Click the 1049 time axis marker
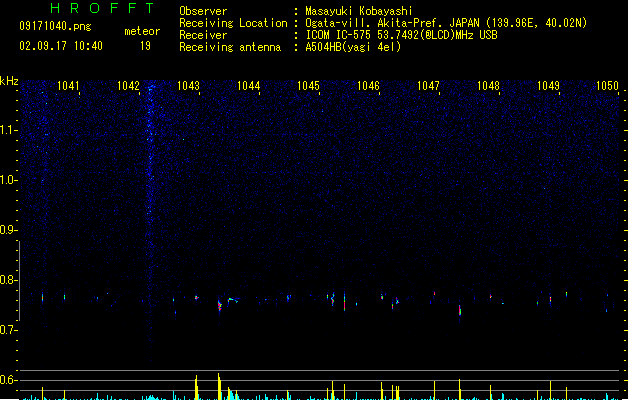Image resolution: width=629 pixels, height=400 pixels. click(x=548, y=86)
